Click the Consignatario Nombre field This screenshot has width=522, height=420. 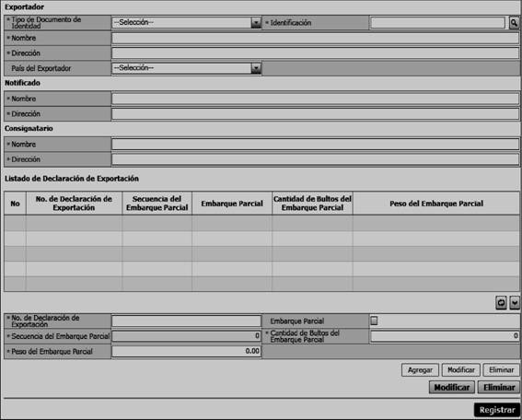click(315, 145)
